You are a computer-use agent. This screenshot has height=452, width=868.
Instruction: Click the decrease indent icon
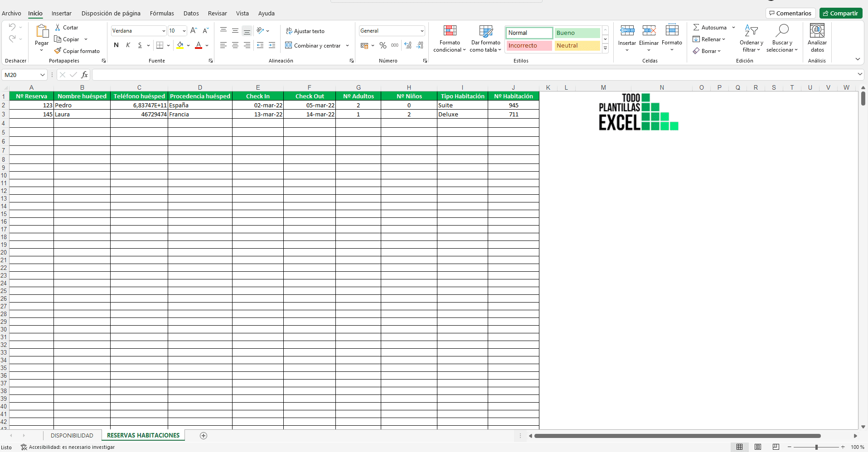tap(260, 45)
